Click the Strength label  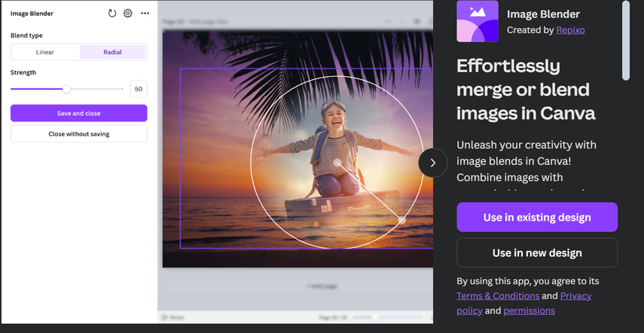(x=23, y=72)
